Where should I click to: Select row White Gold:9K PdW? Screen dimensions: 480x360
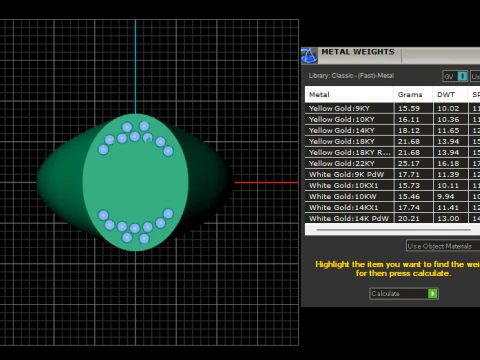[x=392, y=174]
